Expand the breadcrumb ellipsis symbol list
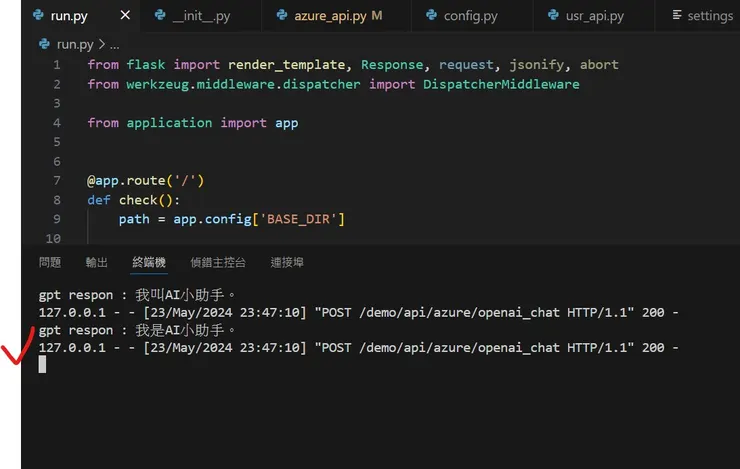Screen dimensions: 740x469 pyautogui.click(x=115, y=45)
